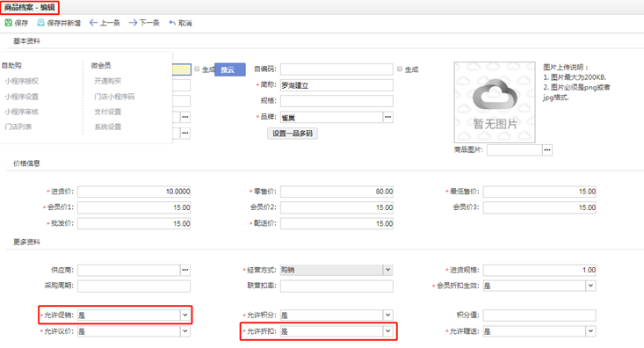Click the 暂无图片 image placeholder

(495, 102)
